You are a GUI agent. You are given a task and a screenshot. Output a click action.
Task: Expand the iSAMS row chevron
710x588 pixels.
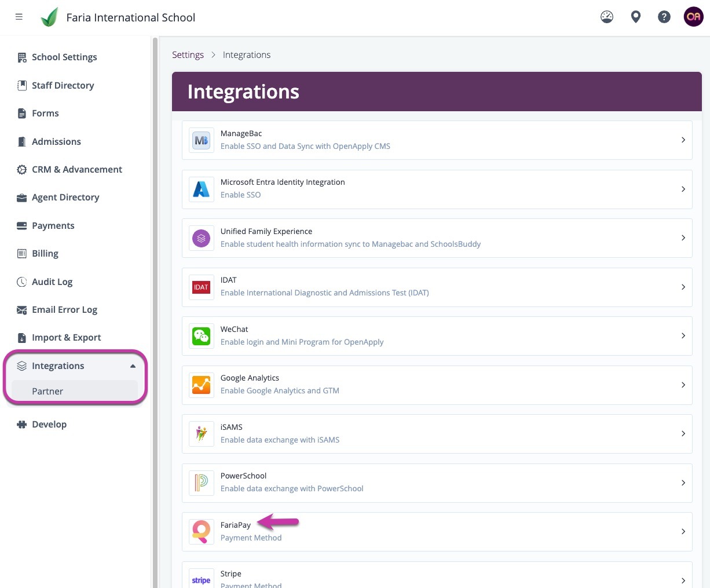(x=683, y=434)
